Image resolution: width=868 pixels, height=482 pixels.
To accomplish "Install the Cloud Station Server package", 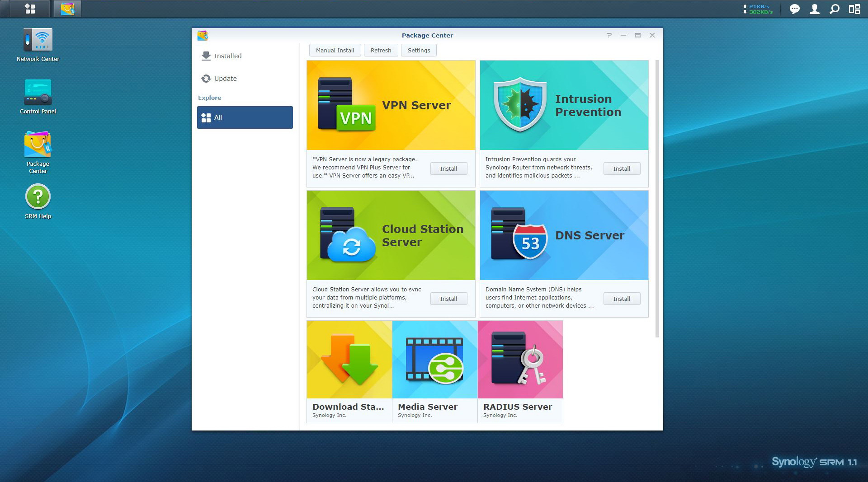I will 449,299.
